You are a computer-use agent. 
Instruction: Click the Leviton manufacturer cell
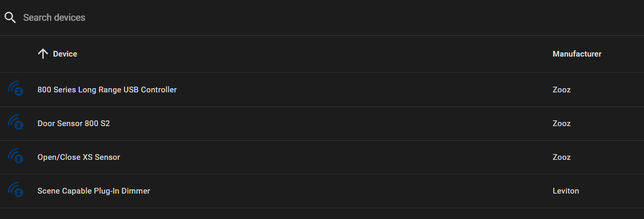[x=566, y=191]
